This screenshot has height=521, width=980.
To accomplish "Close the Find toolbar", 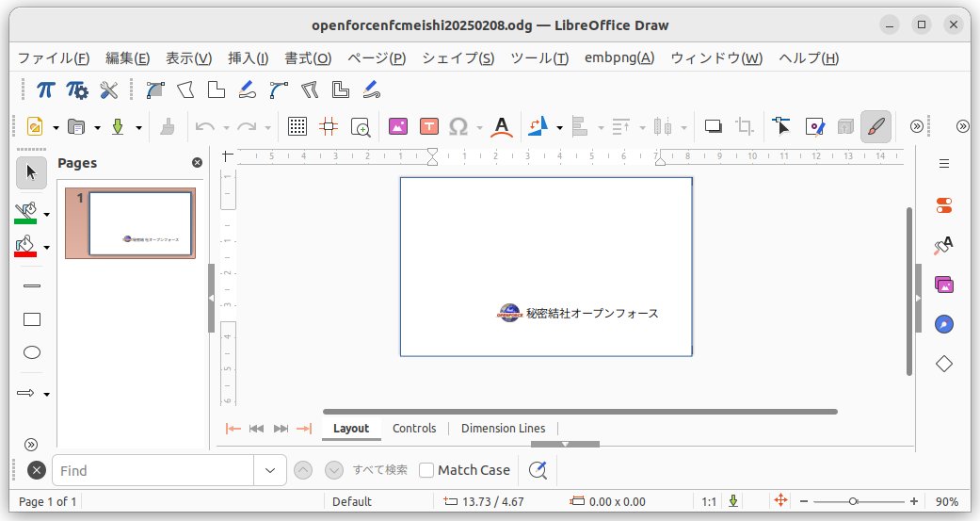I will coord(37,470).
